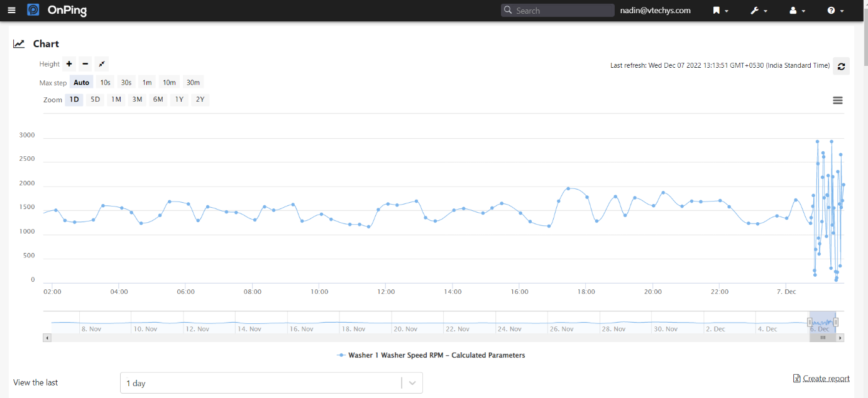Viewport: 868px width, 398px height.
Task: Click the navigator scrollbar thumb
Action: tap(823, 338)
